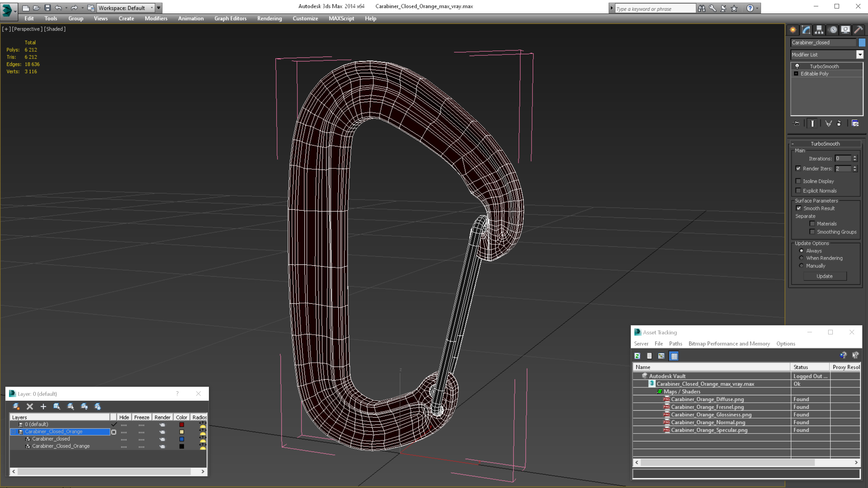The width and height of the screenshot is (868, 488).
Task: Enable Separate by Smoothing Groups checkbox
Action: (x=812, y=231)
